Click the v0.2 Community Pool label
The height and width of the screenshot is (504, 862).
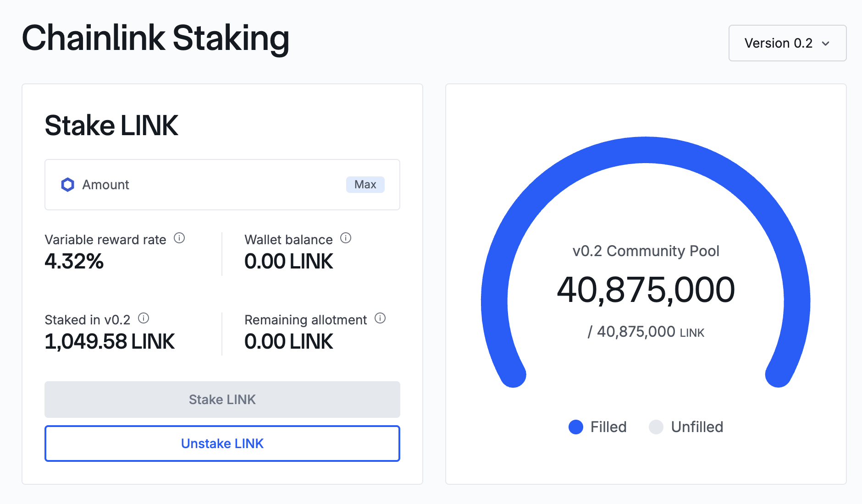[x=646, y=251]
